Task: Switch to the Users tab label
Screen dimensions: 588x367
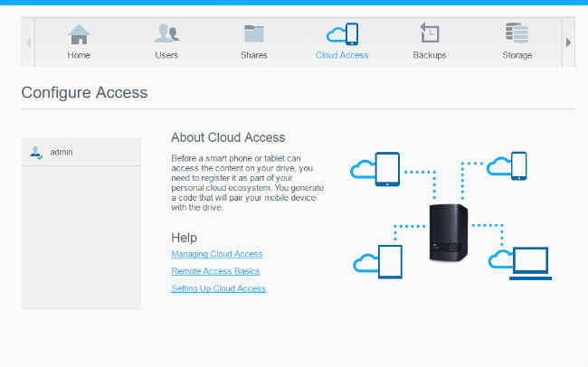Action: [166, 55]
